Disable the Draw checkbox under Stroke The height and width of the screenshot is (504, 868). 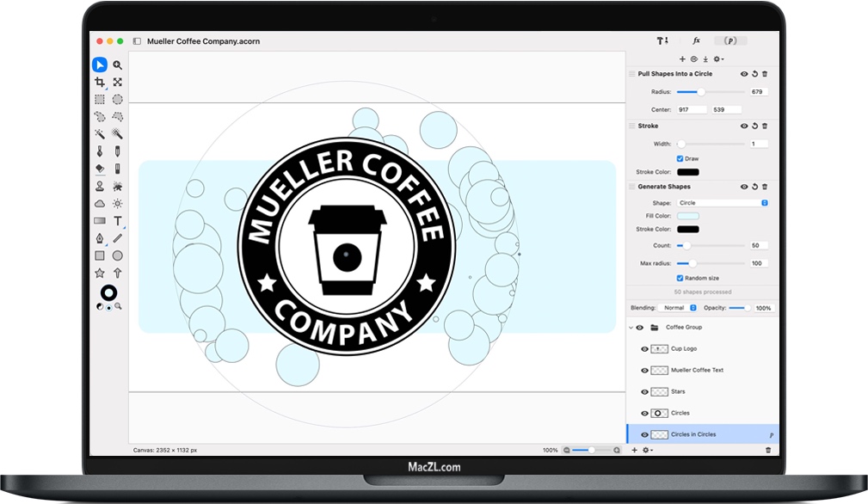coord(680,158)
